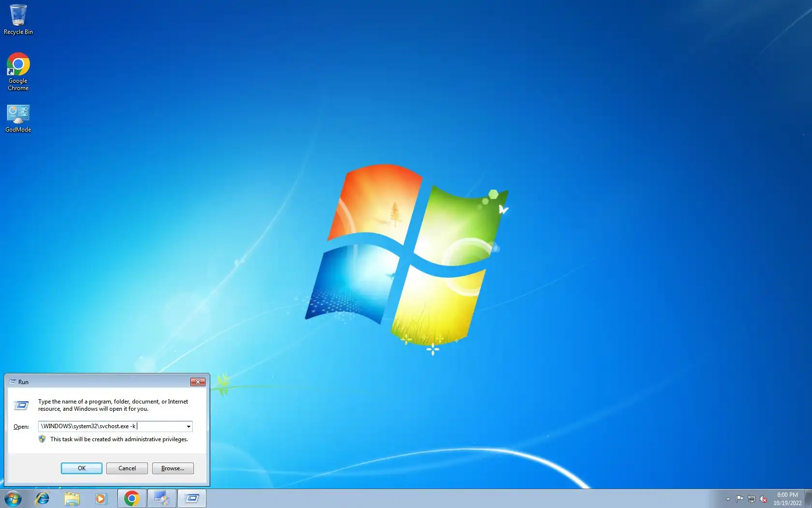Viewport: 812px width, 508px height.
Task: Click the "Run" title bar text
Action: [x=23, y=382]
